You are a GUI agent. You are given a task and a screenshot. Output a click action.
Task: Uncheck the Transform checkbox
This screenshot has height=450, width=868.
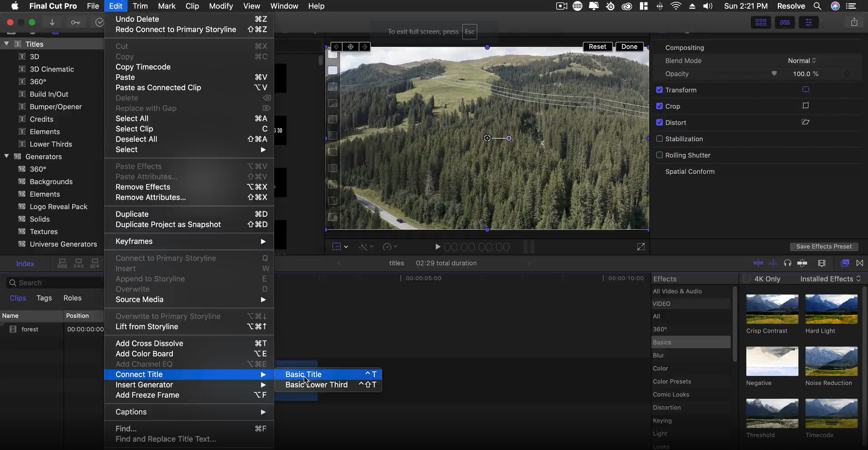click(x=659, y=90)
